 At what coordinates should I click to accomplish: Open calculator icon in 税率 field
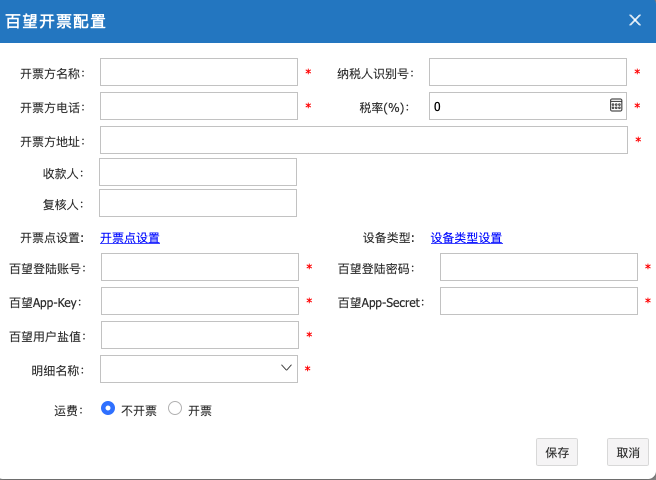pos(616,105)
